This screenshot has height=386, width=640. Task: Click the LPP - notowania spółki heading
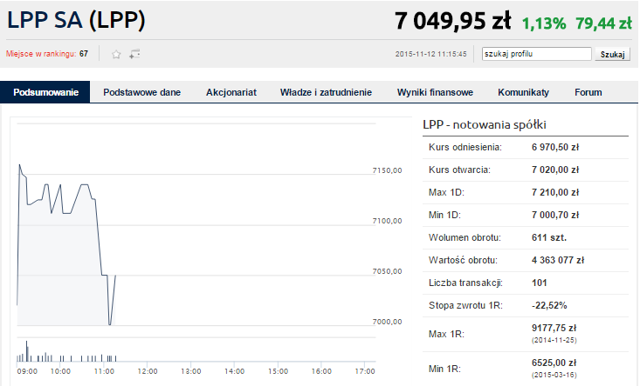[x=484, y=125]
